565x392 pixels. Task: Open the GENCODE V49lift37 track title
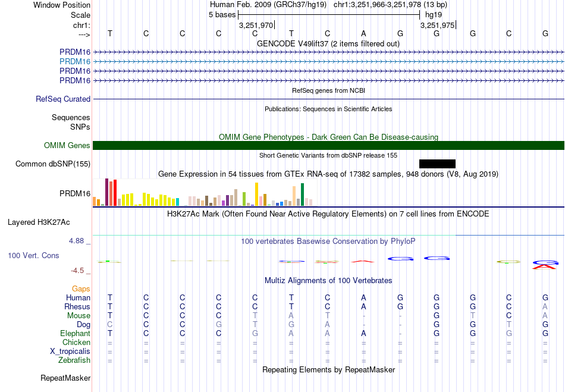pos(328,44)
